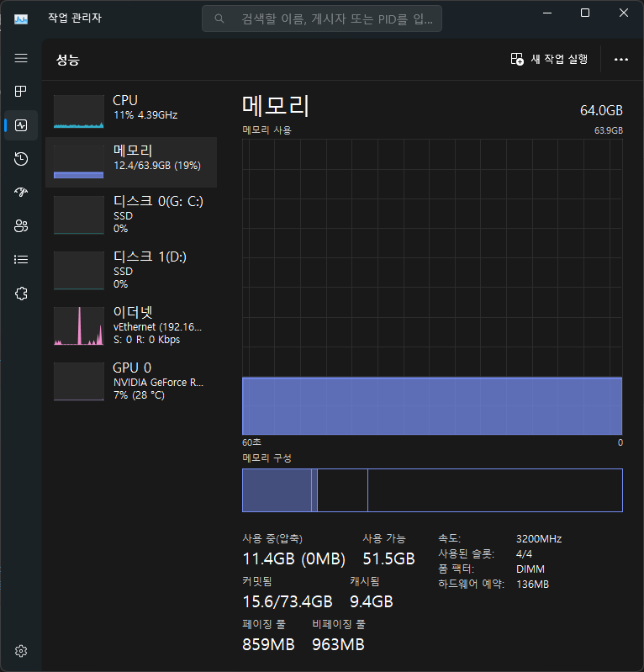Click the large 메모리 heading in details pane

pos(276,106)
